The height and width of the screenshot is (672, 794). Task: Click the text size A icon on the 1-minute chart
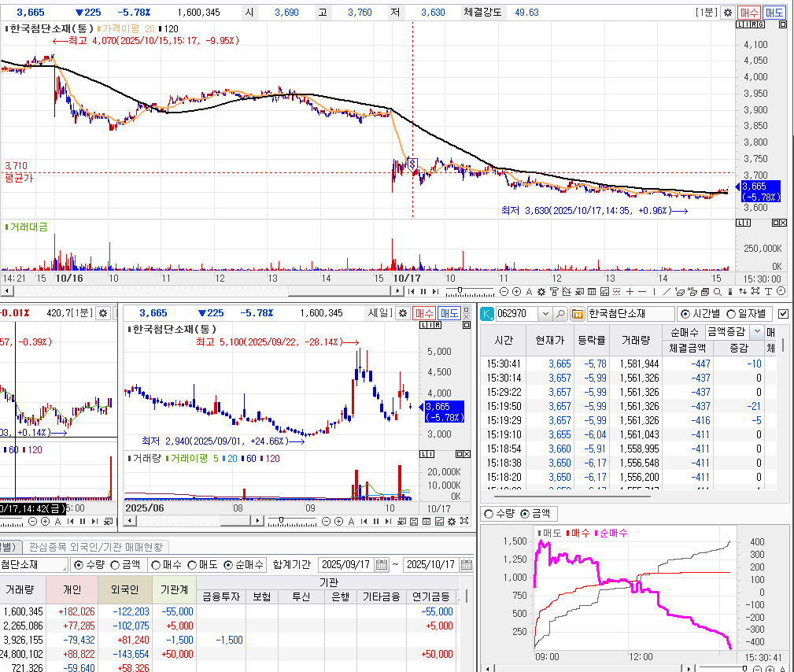click(529, 291)
